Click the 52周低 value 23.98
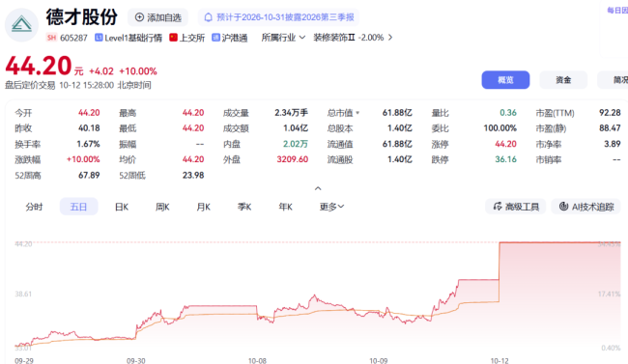 [x=193, y=175]
